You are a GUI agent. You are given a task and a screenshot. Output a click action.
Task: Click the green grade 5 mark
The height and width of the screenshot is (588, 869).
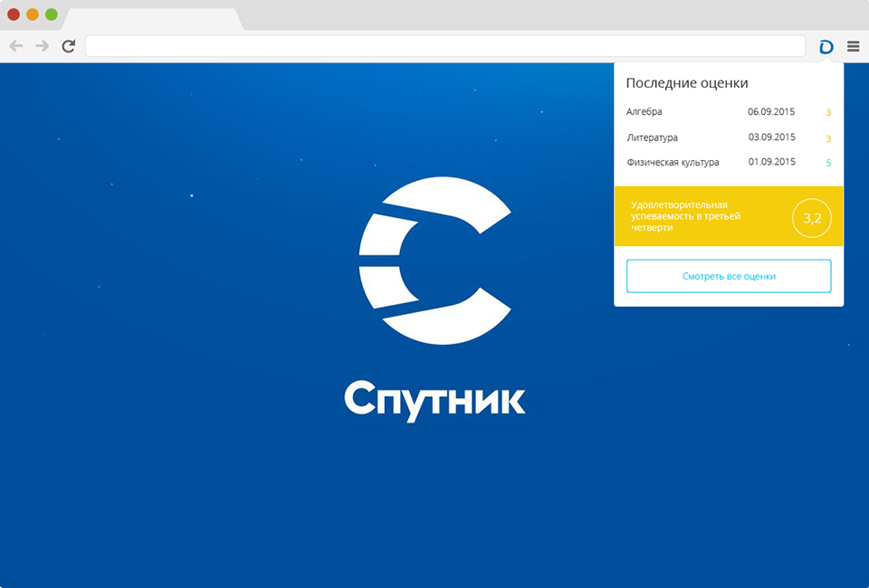(x=828, y=164)
